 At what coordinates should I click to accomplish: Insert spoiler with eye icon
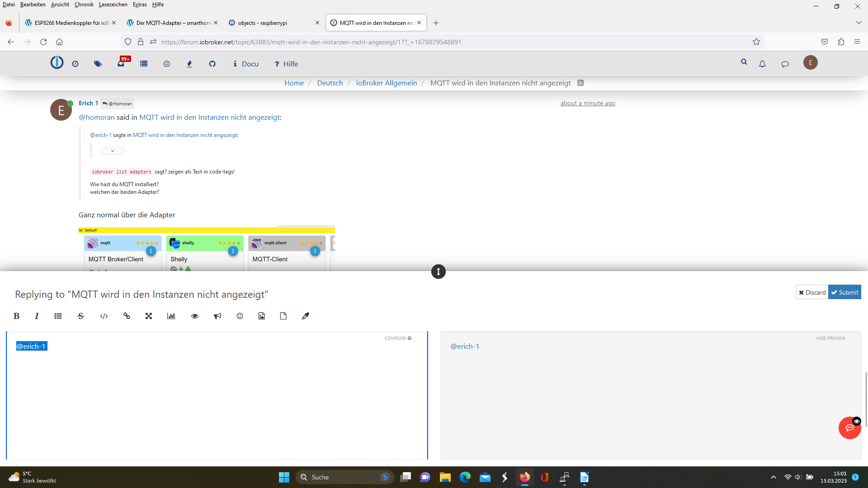195,316
